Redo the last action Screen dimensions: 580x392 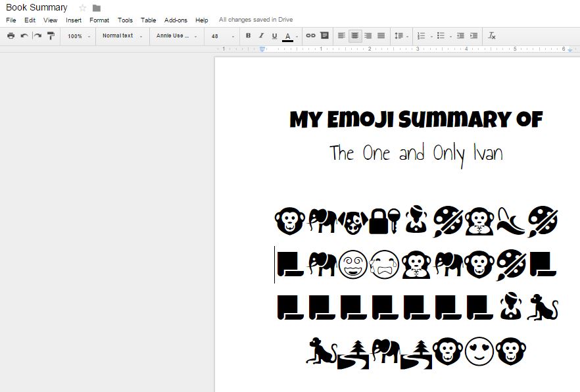[37, 36]
